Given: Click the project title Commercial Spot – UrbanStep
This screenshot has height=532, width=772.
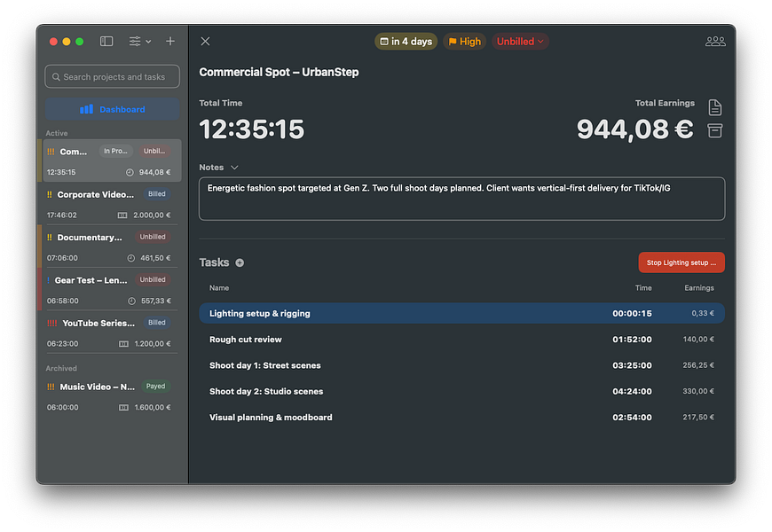Looking at the screenshot, I should pyautogui.click(x=279, y=73).
